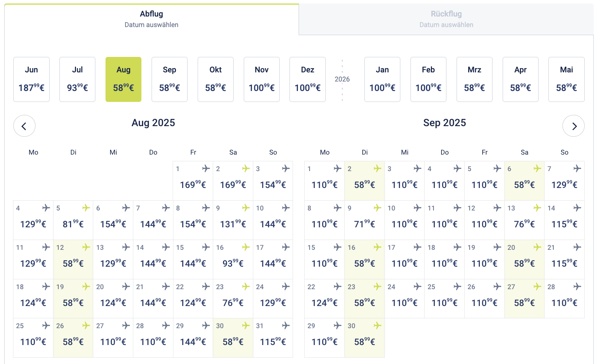Click plane icon on September 23
Viewport: 598px width, 364px height.
(x=377, y=287)
